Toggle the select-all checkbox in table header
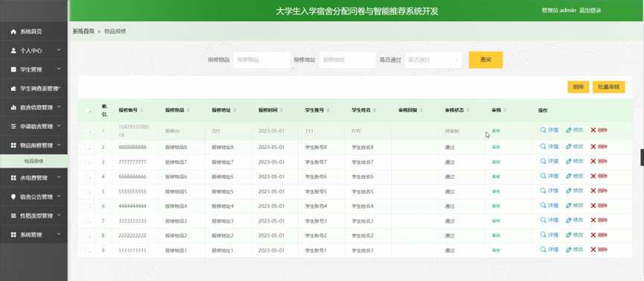644x281 pixels. point(87,110)
